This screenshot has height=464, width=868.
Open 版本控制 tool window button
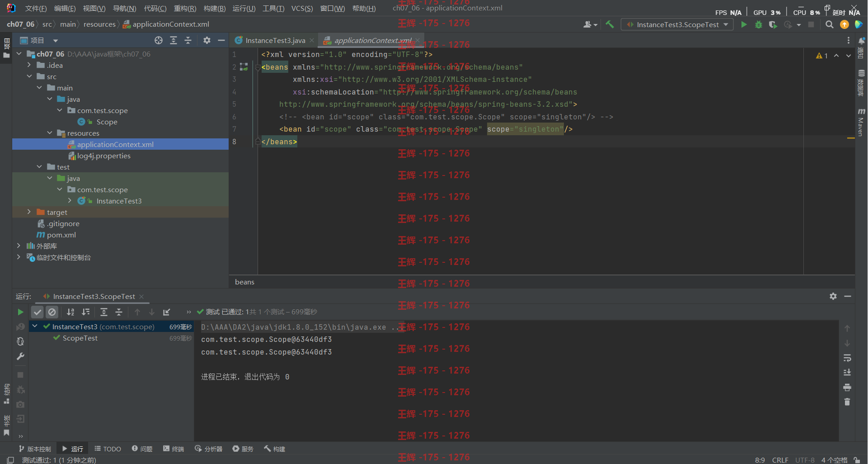coord(35,449)
